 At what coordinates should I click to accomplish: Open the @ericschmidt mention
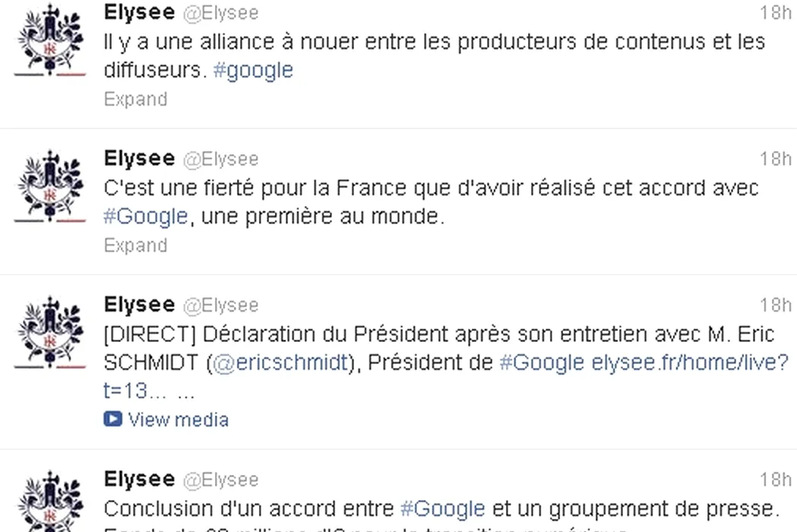click(281, 363)
